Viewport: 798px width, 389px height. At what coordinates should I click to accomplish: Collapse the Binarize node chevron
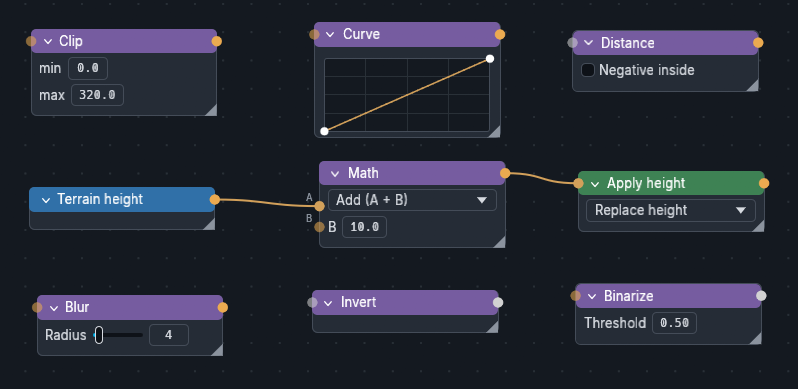point(592,296)
